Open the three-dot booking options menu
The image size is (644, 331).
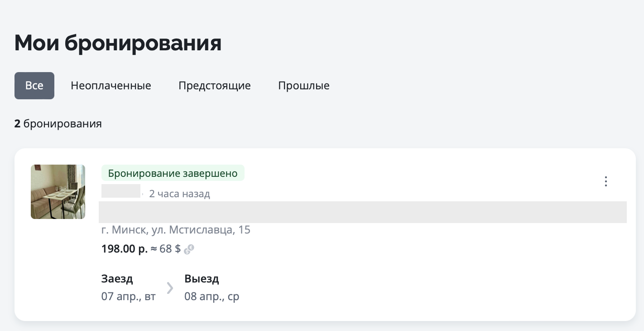pyautogui.click(x=606, y=181)
